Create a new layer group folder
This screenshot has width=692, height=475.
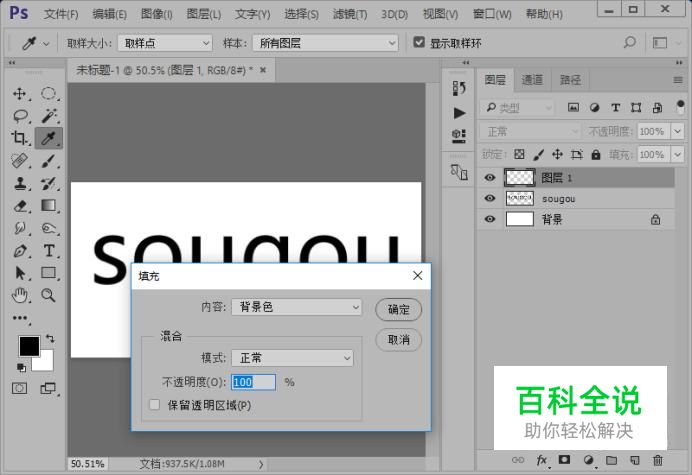click(x=611, y=460)
